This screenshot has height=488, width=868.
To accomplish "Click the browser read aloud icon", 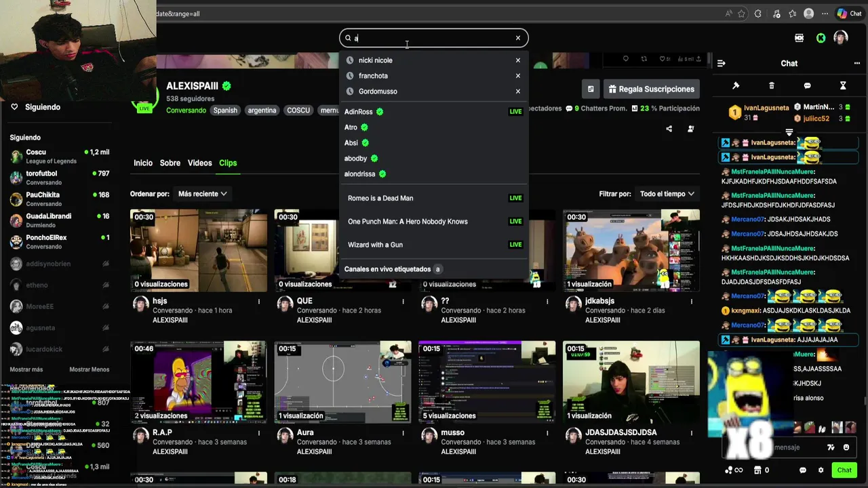I will point(729,14).
